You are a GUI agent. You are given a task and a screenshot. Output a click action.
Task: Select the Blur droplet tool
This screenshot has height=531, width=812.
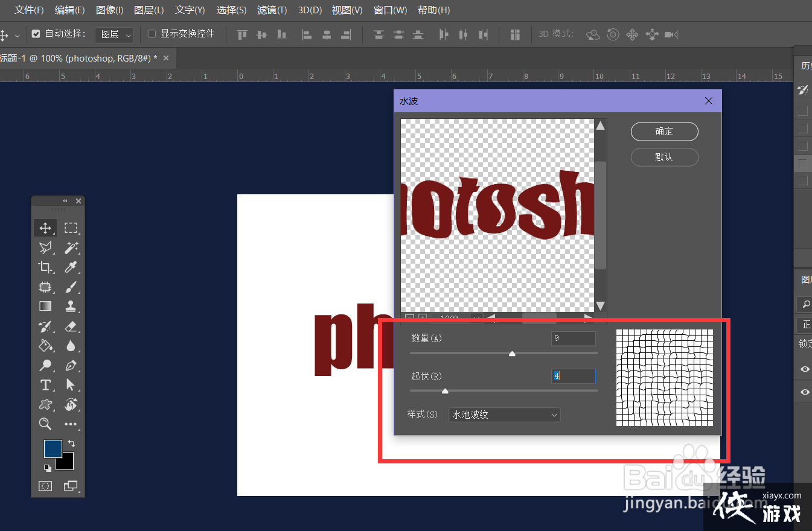[71, 346]
